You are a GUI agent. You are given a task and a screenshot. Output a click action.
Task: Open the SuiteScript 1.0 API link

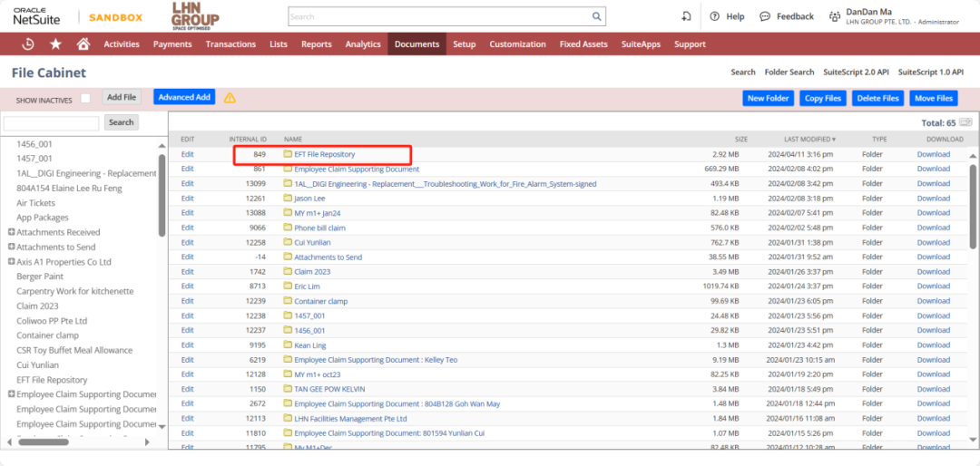pyautogui.click(x=931, y=73)
